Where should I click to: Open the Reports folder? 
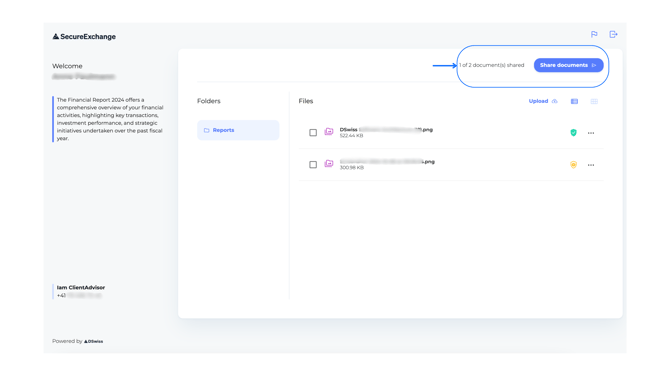point(238,130)
